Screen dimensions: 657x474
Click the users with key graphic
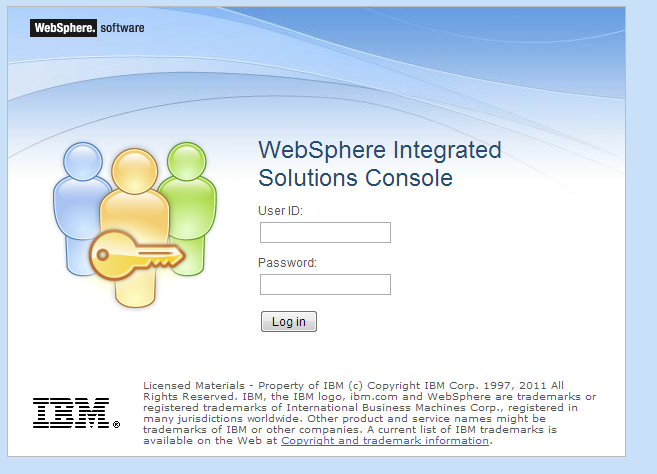135,225
